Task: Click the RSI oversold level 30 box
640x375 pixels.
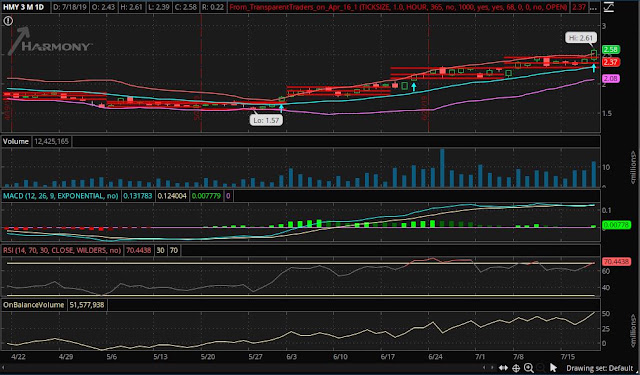Action: coord(161,250)
